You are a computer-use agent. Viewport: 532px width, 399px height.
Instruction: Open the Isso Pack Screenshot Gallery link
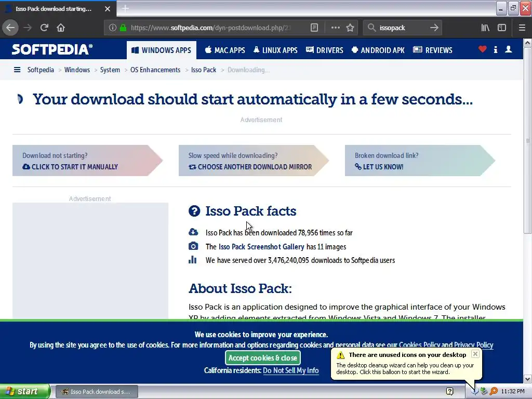click(261, 247)
